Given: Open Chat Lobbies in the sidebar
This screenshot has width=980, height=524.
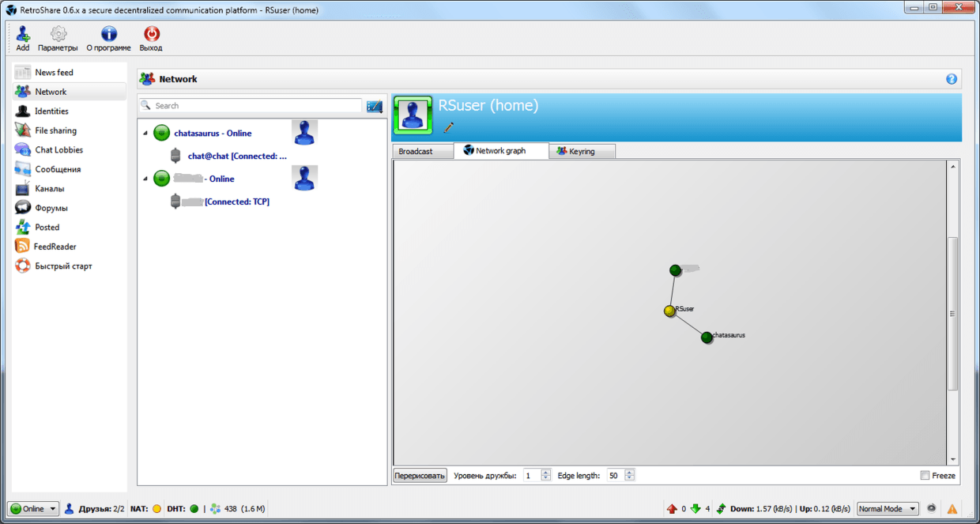Looking at the screenshot, I should pos(58,150).
